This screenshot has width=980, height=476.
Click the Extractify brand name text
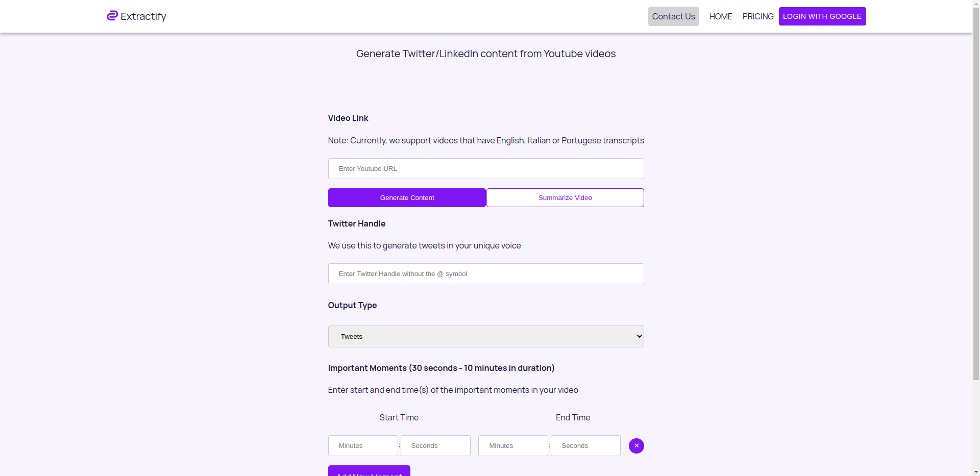pyautogui.click(x=143, y=16)
